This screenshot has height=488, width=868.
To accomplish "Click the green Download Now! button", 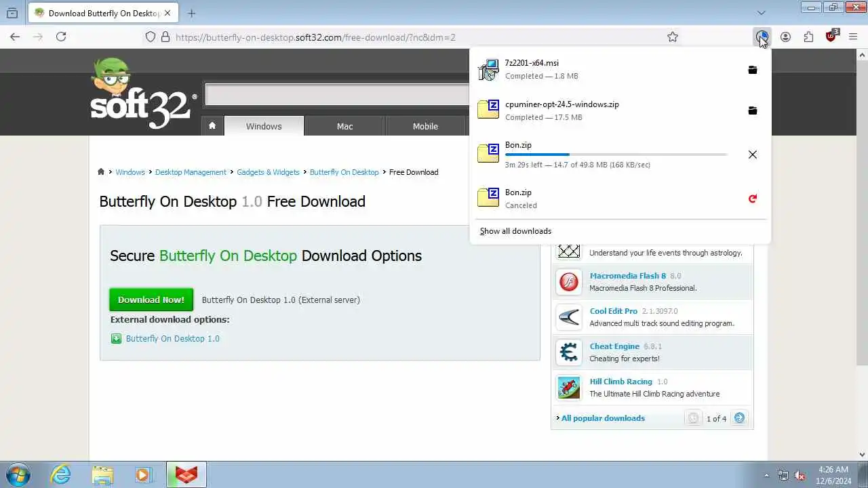I will 151,300.
